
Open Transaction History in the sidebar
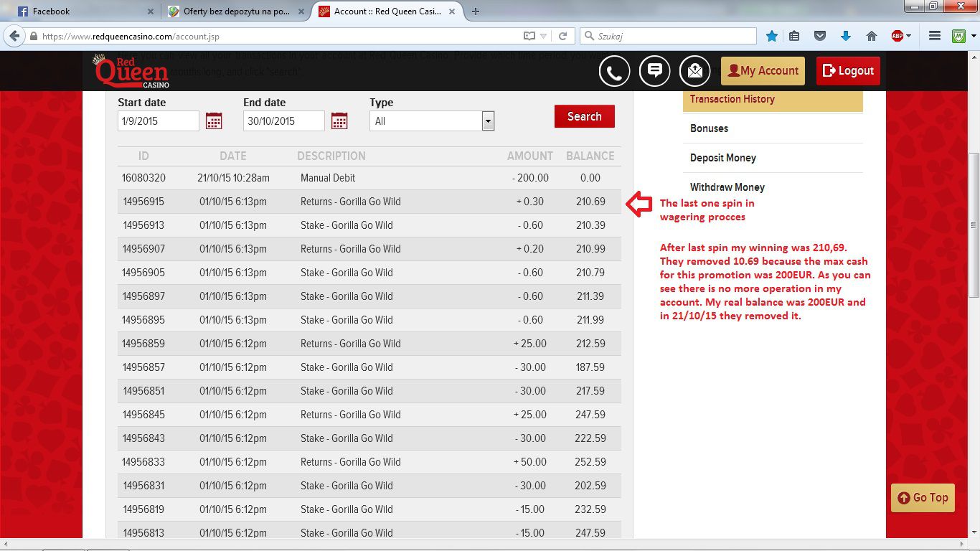[773, 99]
